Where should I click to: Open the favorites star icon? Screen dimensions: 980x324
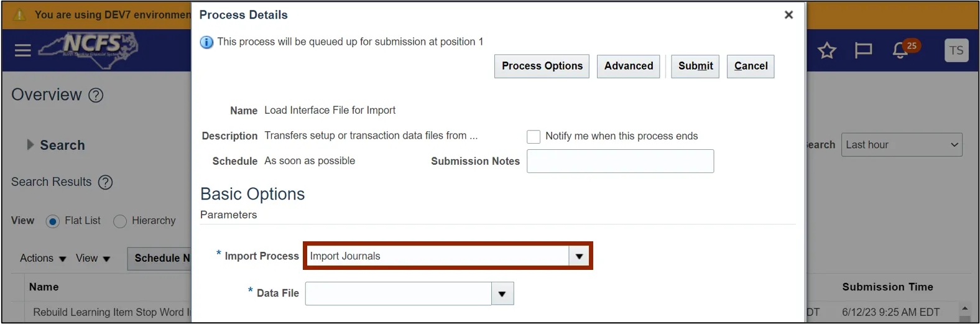click(826, 50)
